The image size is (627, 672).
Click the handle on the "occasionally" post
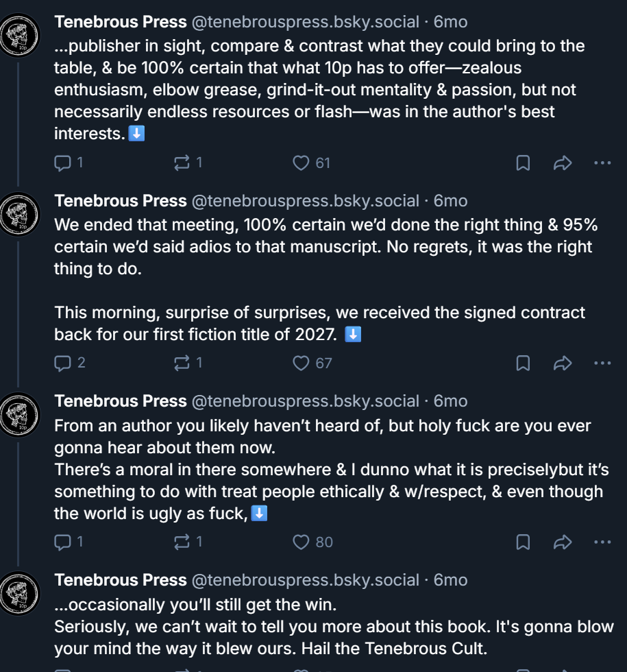click(x=305, y=580)
